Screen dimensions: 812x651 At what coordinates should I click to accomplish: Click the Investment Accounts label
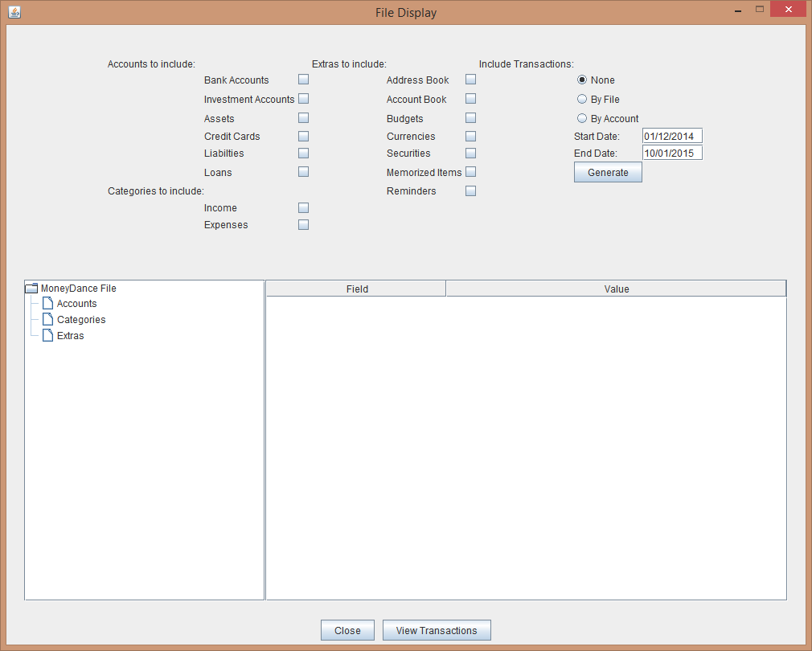click(249, 99)
